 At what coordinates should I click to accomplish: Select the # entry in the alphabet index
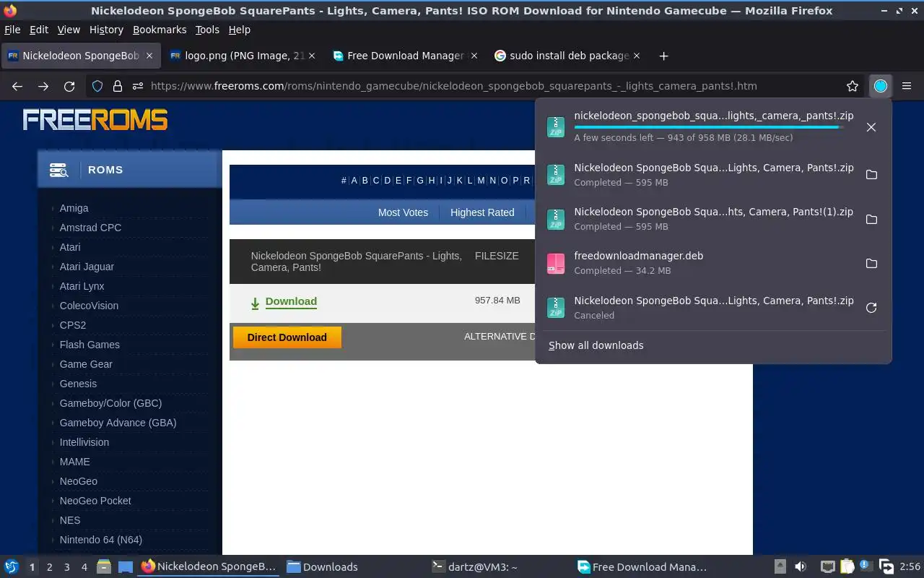[344, 181]
